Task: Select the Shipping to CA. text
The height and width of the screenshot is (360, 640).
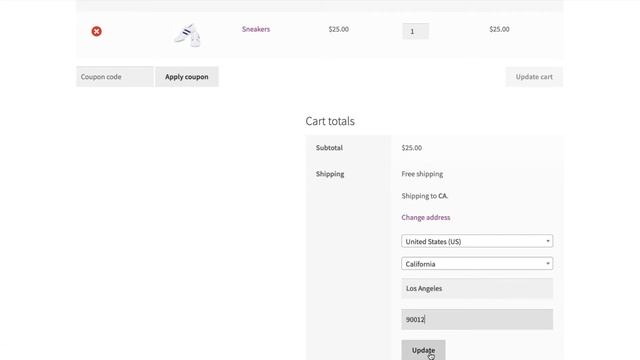Action: (x=424, y=196)
